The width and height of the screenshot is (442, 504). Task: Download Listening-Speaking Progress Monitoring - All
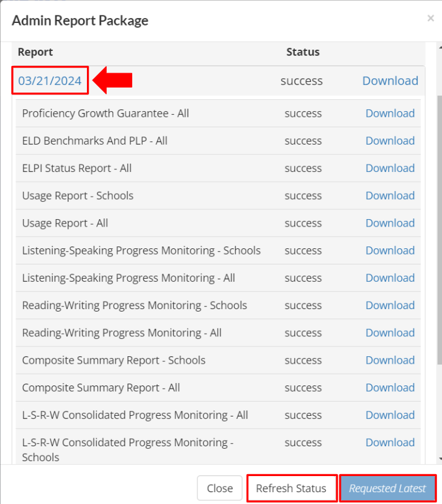(390, 277)
